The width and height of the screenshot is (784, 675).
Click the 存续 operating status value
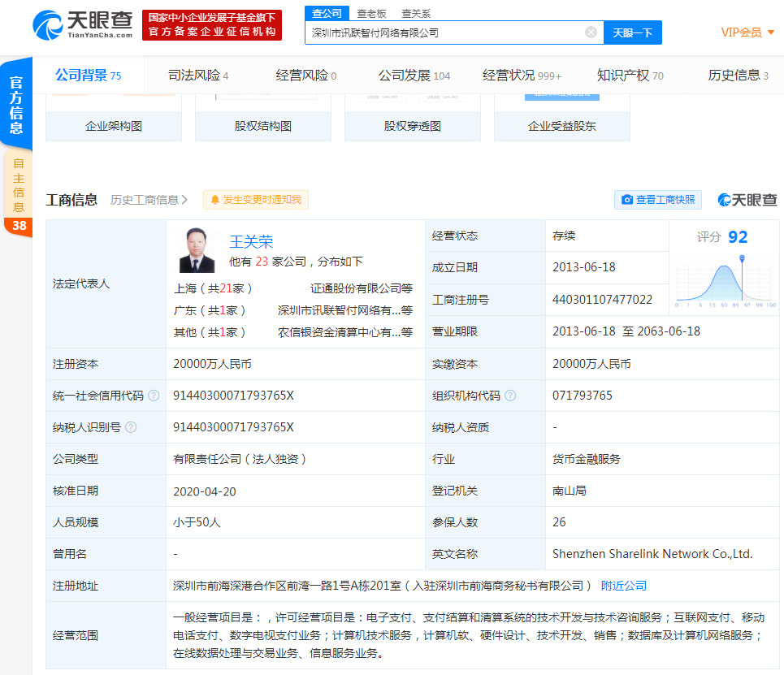[564, 236]
